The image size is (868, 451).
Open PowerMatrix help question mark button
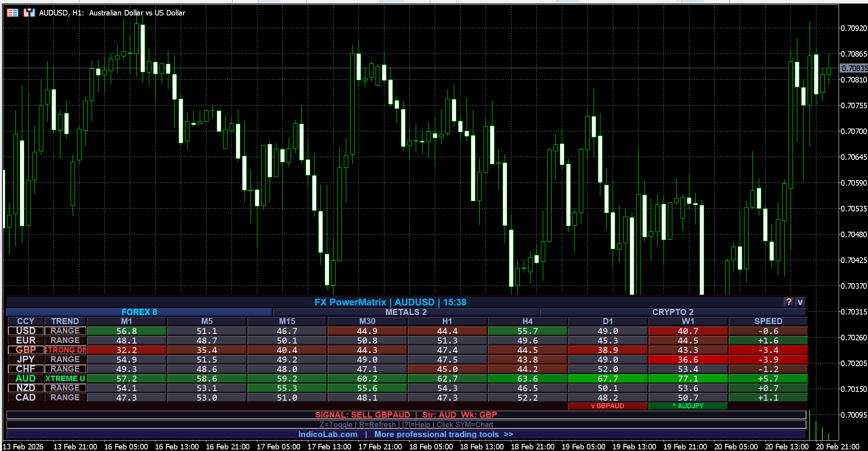(789, 302)
